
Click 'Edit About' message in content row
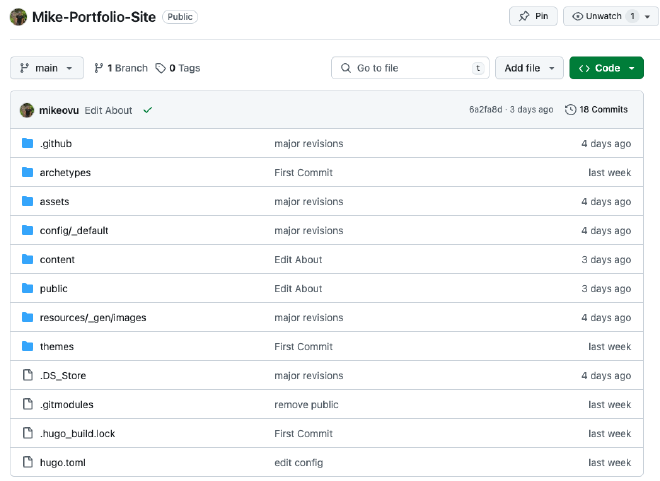(x=298, y=260)
